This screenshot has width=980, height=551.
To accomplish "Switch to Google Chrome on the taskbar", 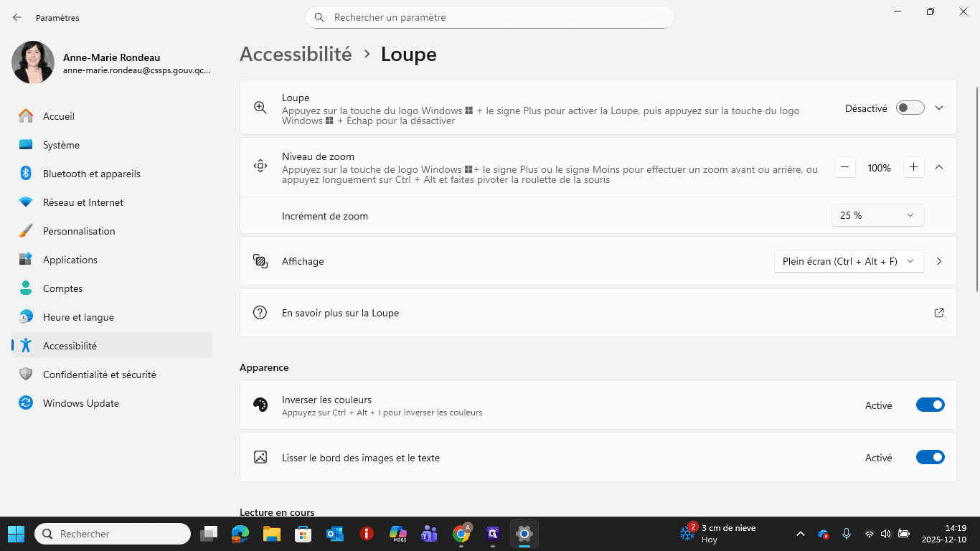I will (461, 534).
